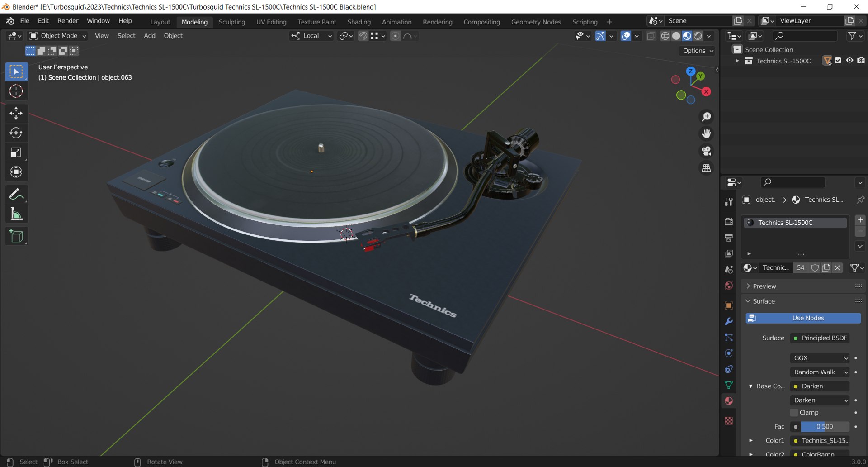Toggle X-ray display mode
The image size is (868, 467).
tap(651, 36)
